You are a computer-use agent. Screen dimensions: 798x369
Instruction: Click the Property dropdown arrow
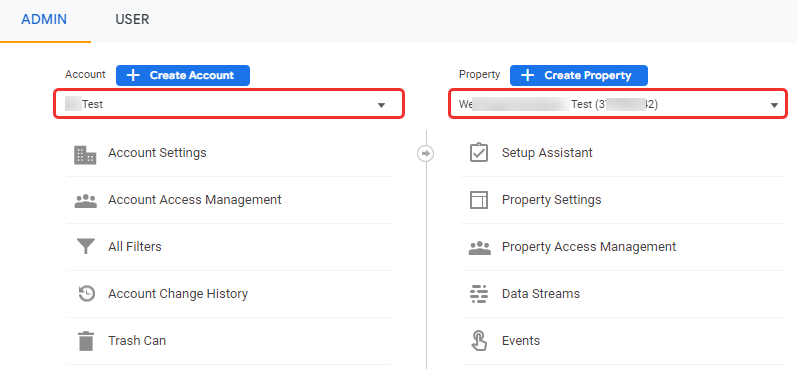[774, 105]
